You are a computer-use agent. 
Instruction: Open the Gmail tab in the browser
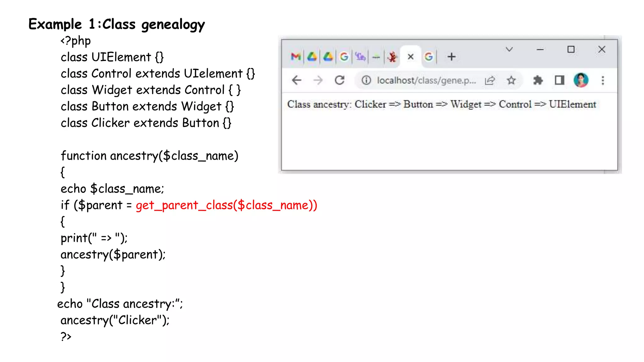click(x=296, y=57)
